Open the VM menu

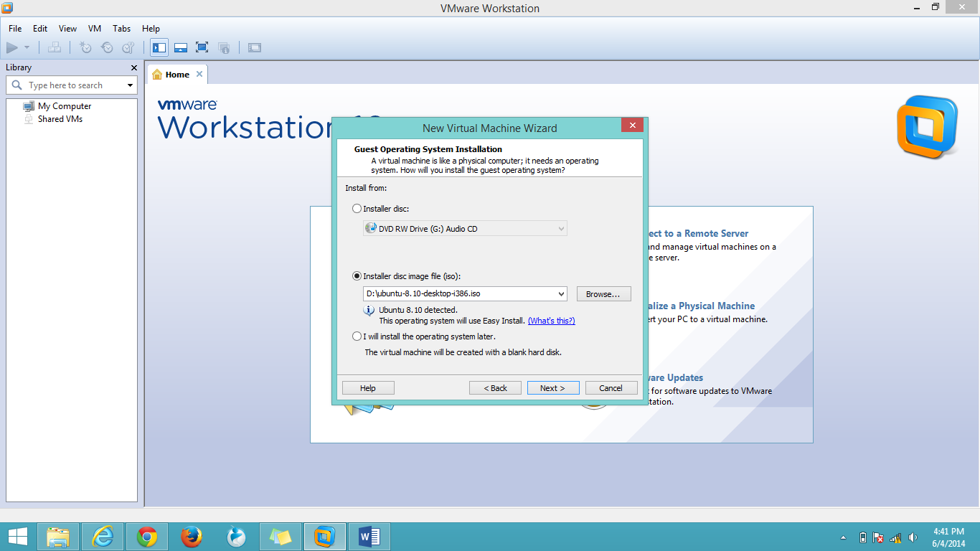point(94,29)
